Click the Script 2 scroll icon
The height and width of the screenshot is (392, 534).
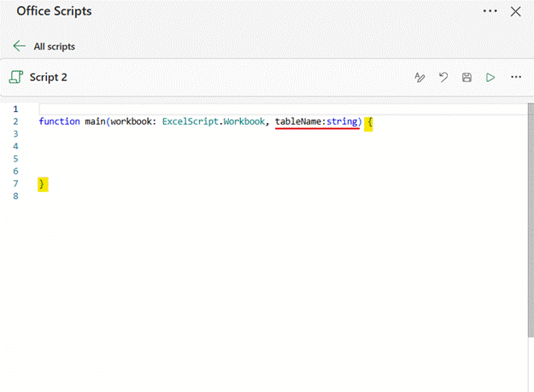(x=16, y=77)
